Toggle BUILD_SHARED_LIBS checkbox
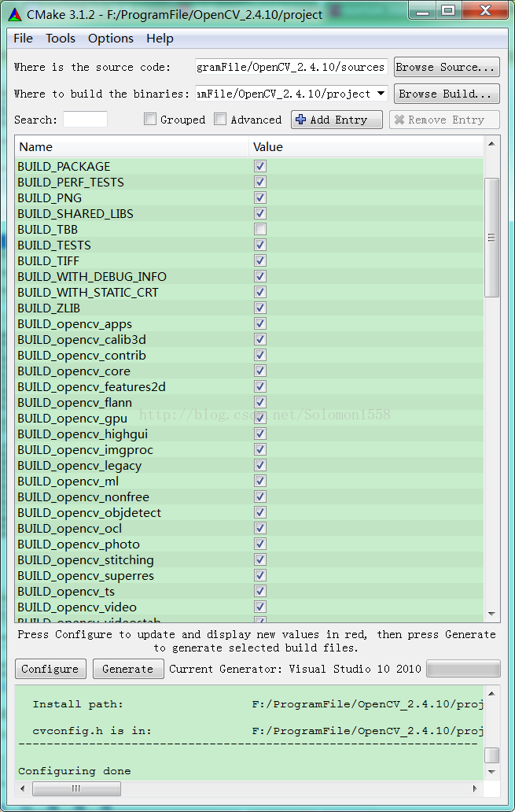Screen dimensions: 515x812 click(x=259, y=213)
